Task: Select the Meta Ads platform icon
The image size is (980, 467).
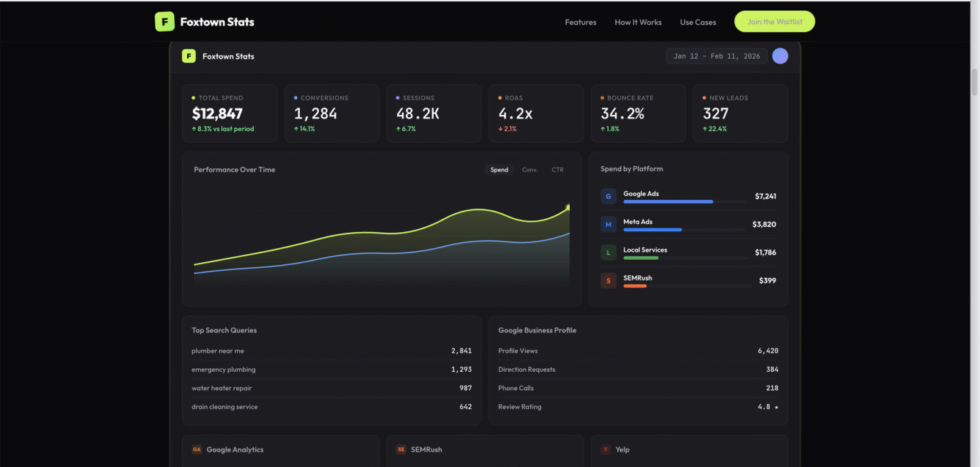Action: [608, 224]
